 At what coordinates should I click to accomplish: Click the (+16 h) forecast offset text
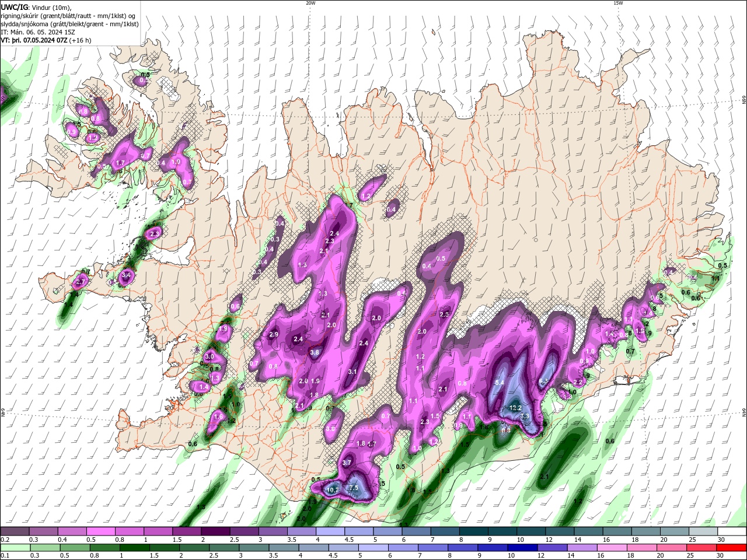(80, 40)
